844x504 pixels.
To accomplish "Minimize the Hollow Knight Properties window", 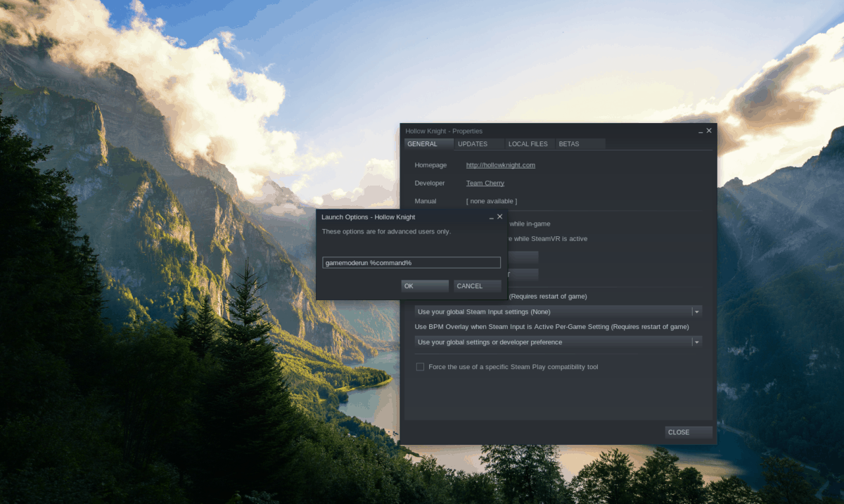I will (701, 131).
